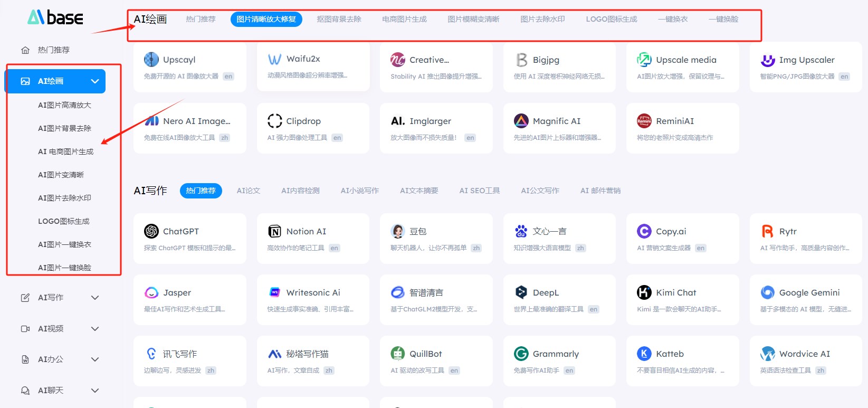The height and width of the screenshot is (408, 868).
Task: Select the Google Gemini icon
Action: coord(768,292)
